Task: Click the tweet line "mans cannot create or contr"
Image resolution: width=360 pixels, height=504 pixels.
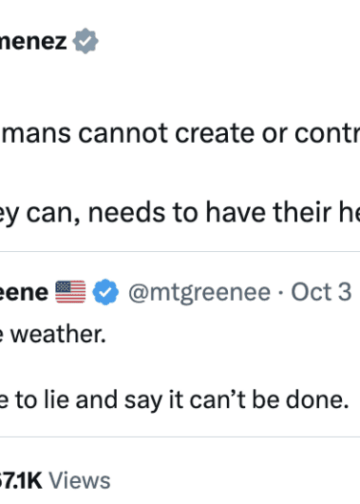Action: pos(180,133)
